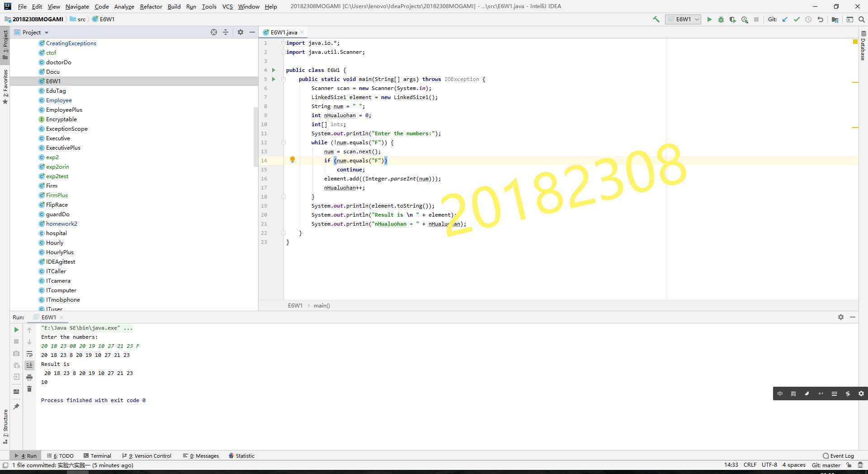This screenshot has height=474, width=868.
Task: Collapse the while loop fold marker
Action: pyautogui.click(x=283, y=142)
